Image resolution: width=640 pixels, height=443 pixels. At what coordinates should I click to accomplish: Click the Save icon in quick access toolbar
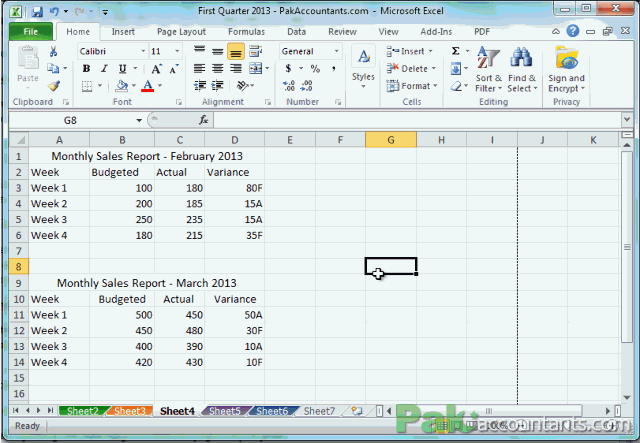[37, 11]
